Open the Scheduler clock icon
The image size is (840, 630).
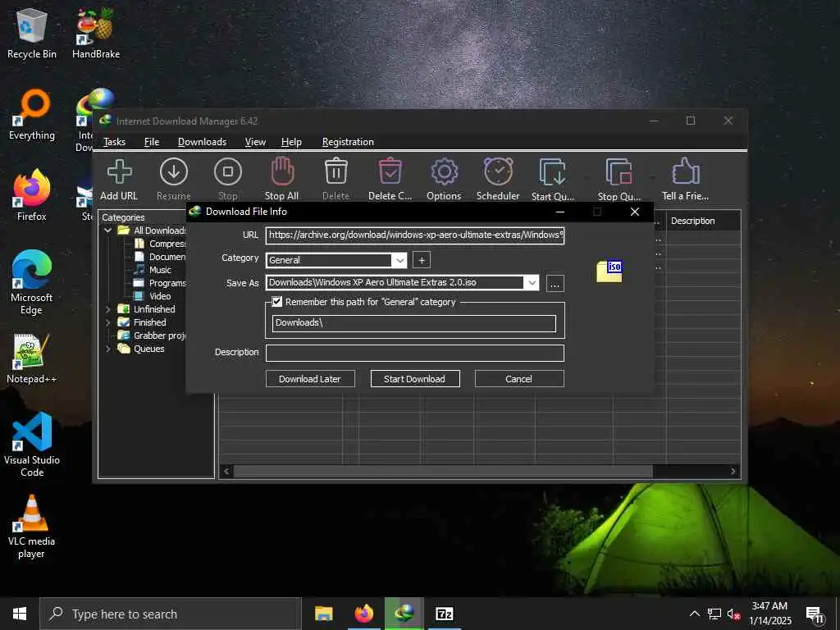498,172
